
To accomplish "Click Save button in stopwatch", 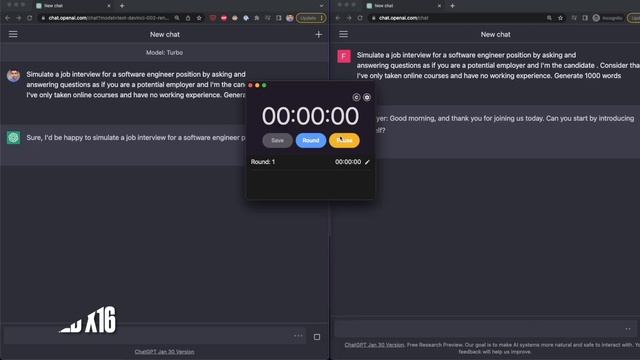I will 278,140.
